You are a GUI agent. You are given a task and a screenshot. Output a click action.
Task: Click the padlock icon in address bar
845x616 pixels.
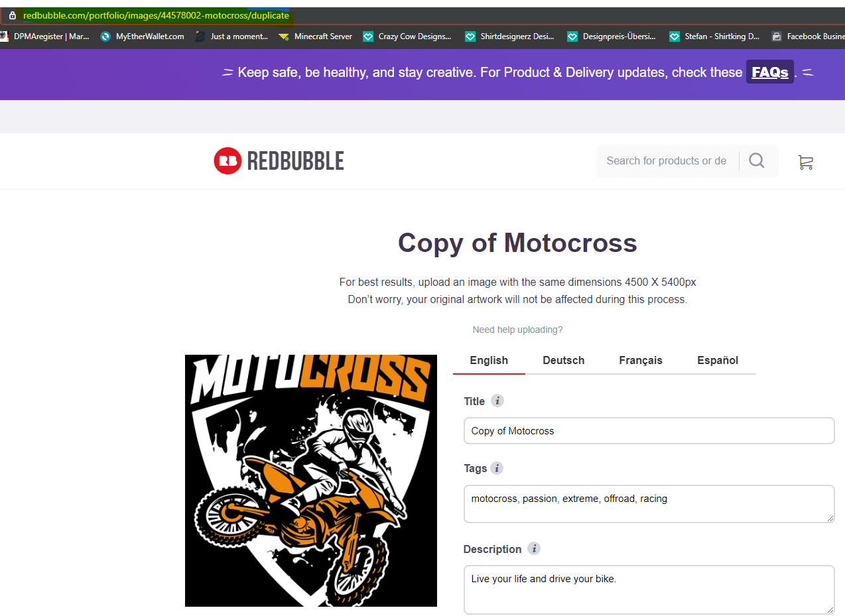click(x=12, y=15)
